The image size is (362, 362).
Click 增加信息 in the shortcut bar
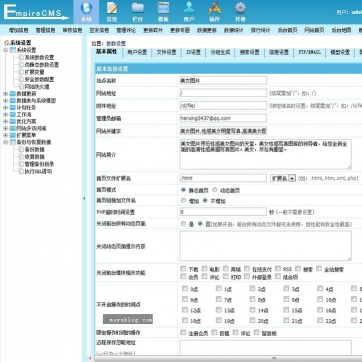point(19,30)
